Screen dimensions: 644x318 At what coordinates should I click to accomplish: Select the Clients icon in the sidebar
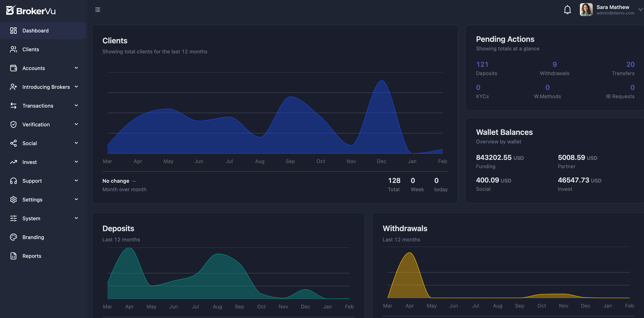[13, 49]
